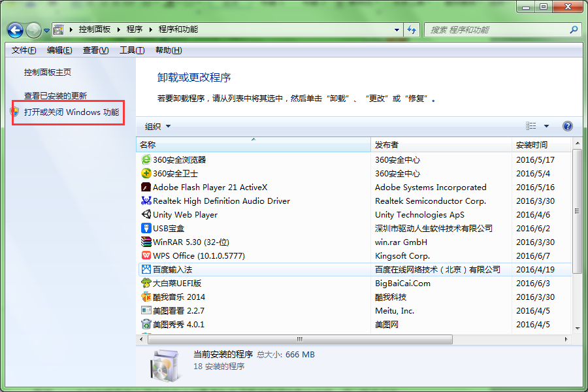Expand the arrow after 控制面板 breadcrumb
The image size is (588, 392).
tap(118, 29)
